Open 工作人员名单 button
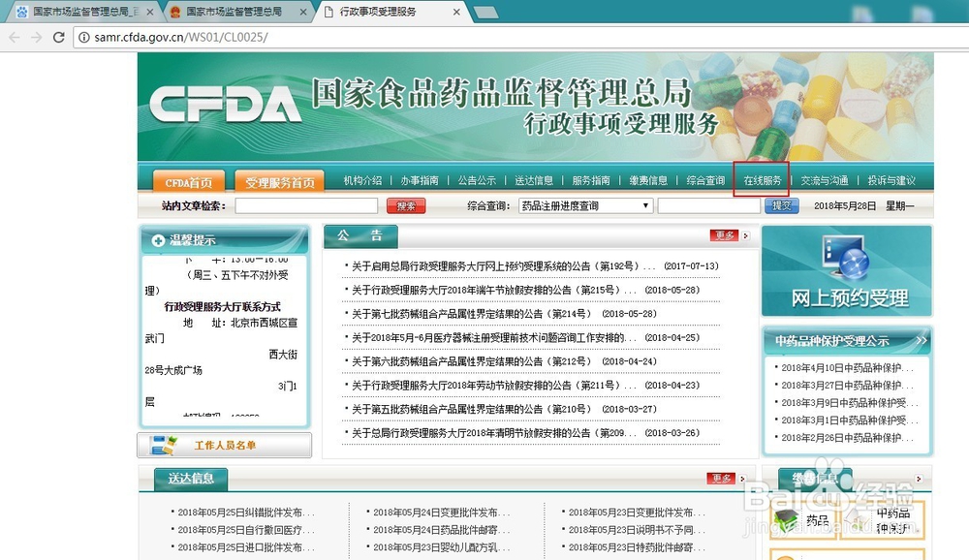Screen dimensions: 969x560 point(225,445)
